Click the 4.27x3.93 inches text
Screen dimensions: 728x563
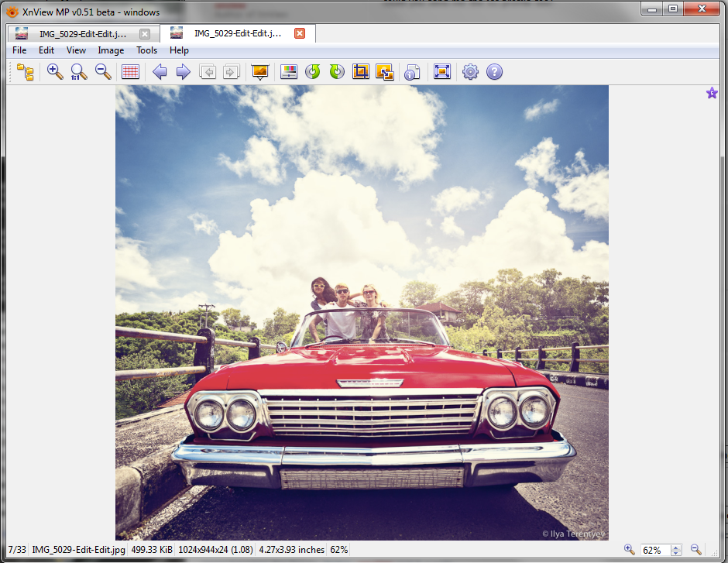point(291,550)
